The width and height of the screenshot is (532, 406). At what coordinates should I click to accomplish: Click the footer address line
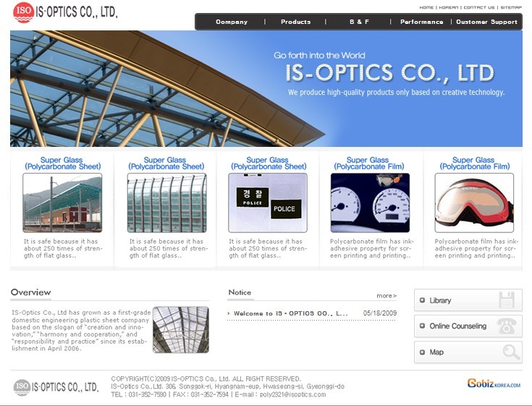tap(228, 386)
